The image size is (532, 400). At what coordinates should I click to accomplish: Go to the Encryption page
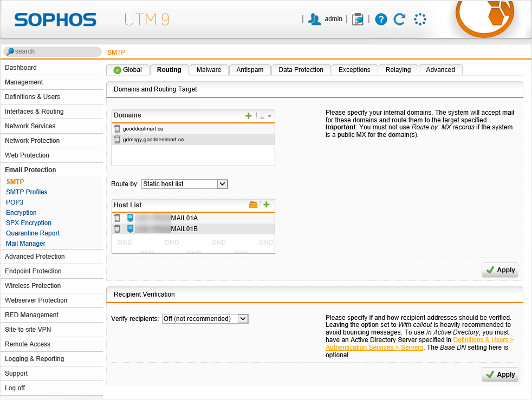point(21,213)
